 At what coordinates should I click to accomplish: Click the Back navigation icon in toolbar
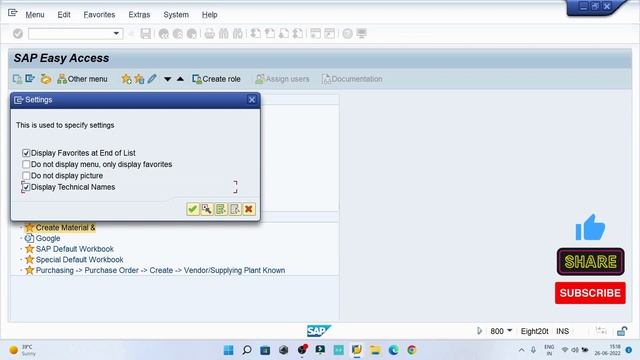pyautogui.click(x=164, y=33)
